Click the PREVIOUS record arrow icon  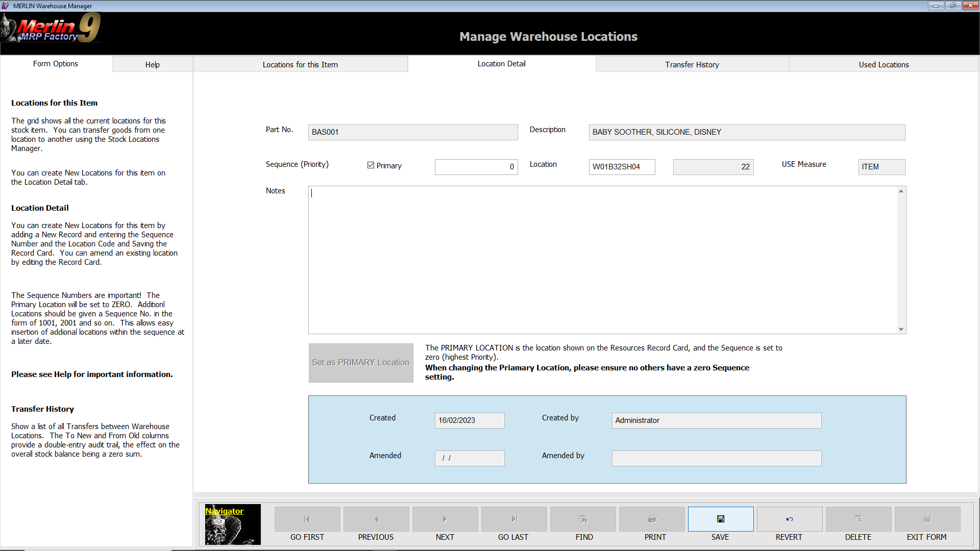[376, 519]
